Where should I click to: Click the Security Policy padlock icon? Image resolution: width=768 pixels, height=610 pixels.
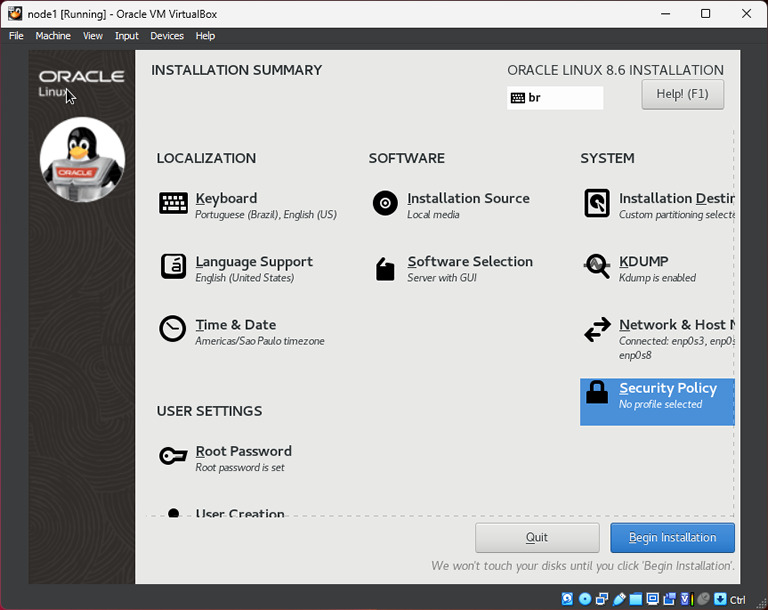click(597, 392)
